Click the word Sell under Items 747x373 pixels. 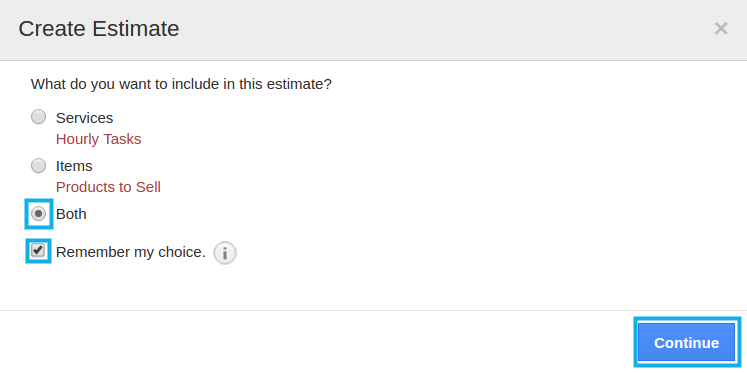[x=148, y=187]
